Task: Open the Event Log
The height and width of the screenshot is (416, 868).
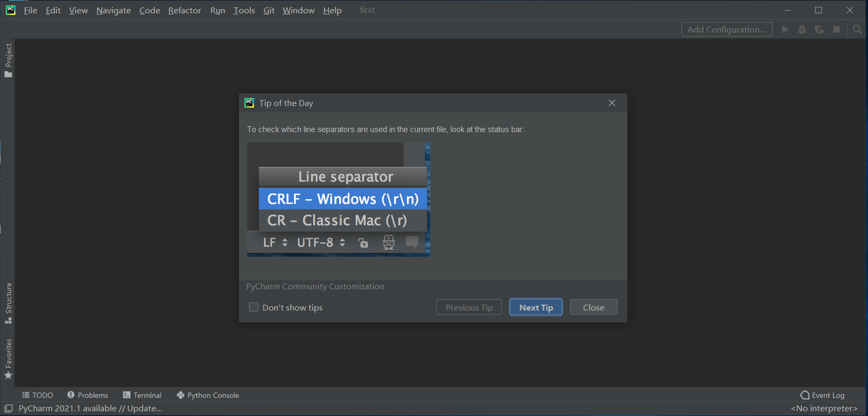Action: click(822, 395)
